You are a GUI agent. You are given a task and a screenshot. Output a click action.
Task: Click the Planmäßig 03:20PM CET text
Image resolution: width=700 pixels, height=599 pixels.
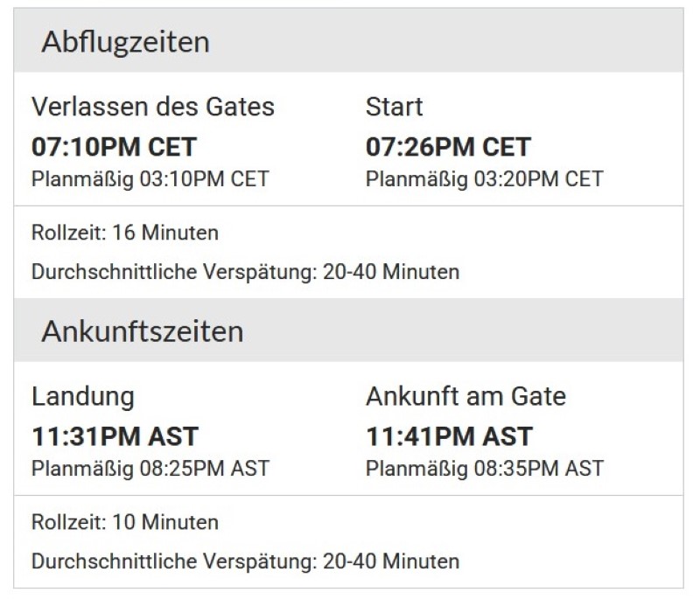(484, 179)
